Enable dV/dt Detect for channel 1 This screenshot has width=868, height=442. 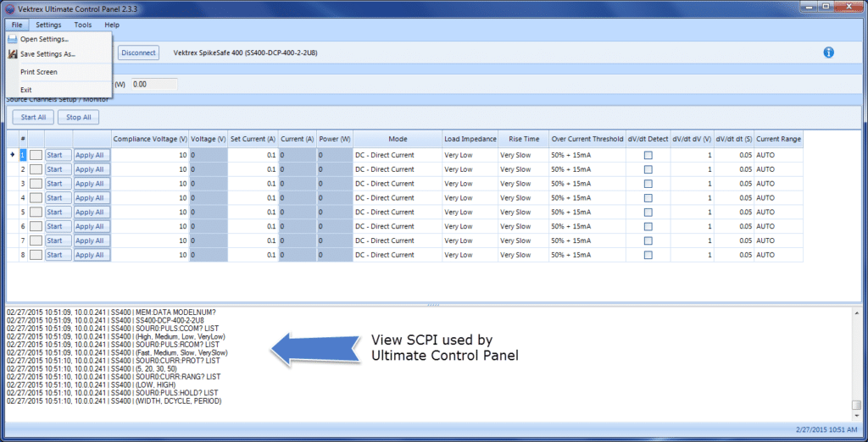(x=648, y=155)
